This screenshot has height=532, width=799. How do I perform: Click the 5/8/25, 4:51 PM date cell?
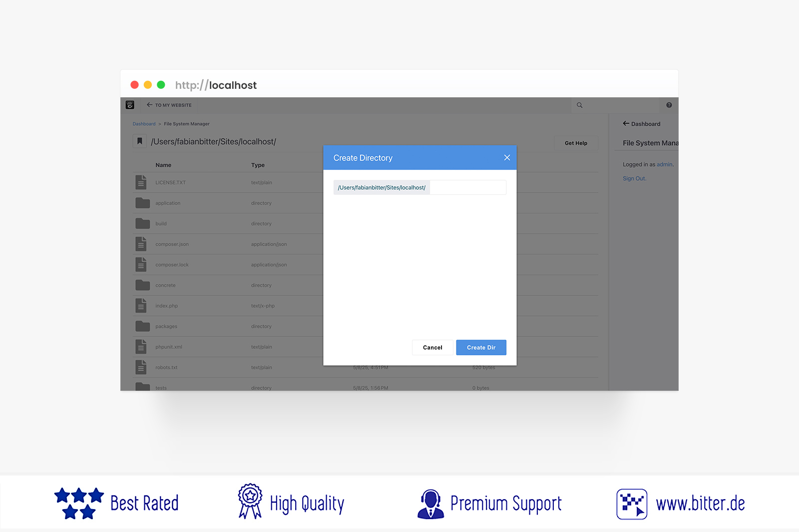371,368
